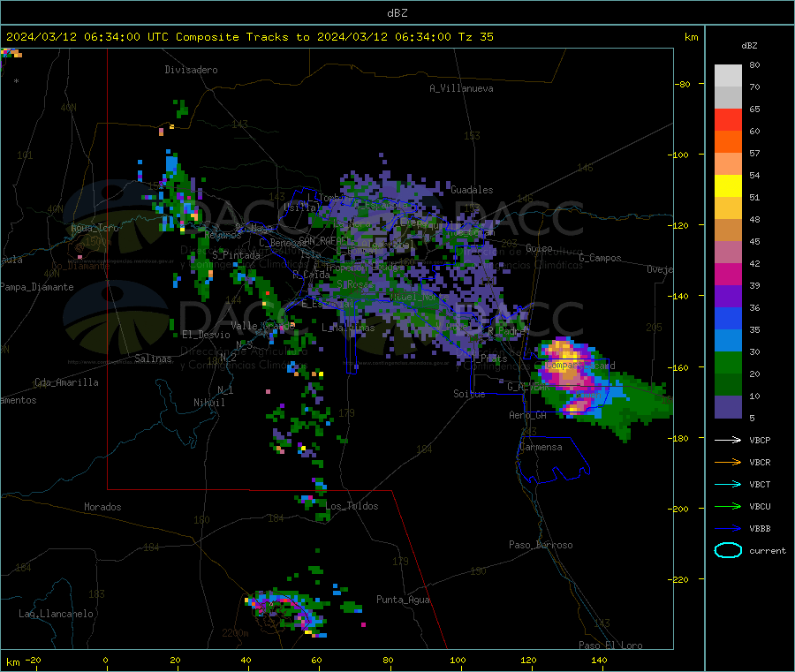Click the VBCT legend label
Viewport: 795px width, 672px height.
760,485
